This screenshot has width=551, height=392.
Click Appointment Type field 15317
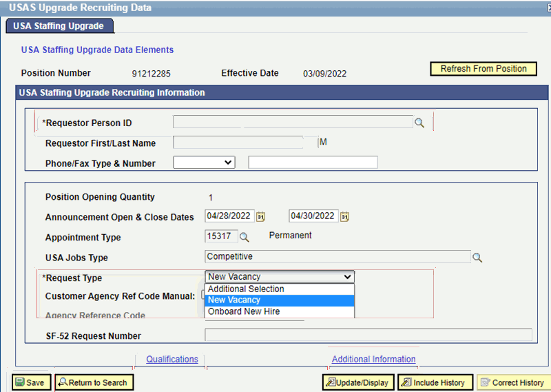[221, 236]
